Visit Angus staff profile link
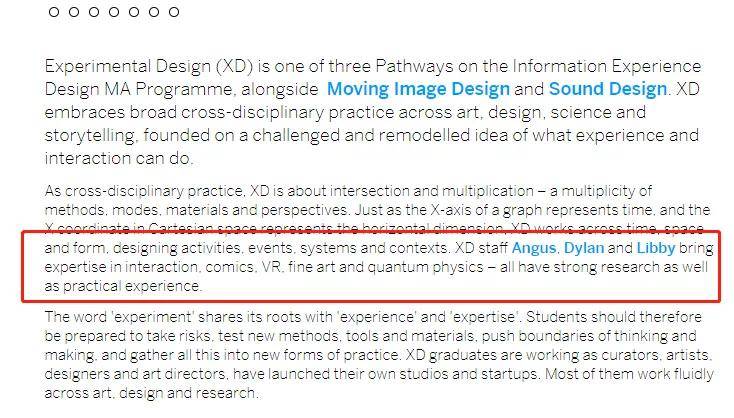734x418 pixels. (x=534, y=248)
